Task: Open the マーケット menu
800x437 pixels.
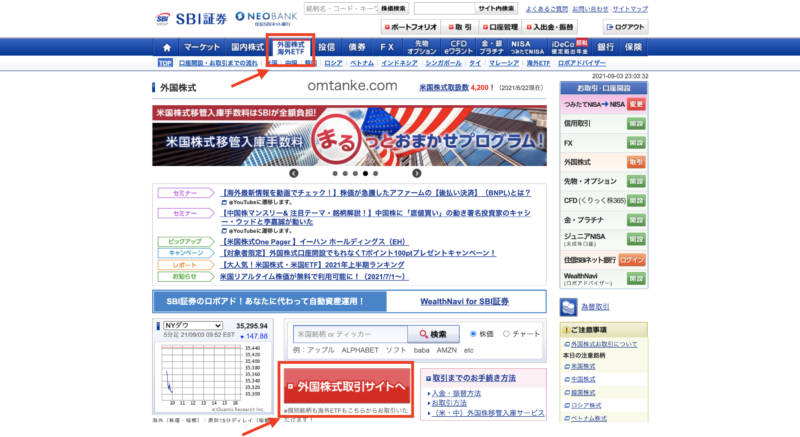Action: (x=202, y=47)
